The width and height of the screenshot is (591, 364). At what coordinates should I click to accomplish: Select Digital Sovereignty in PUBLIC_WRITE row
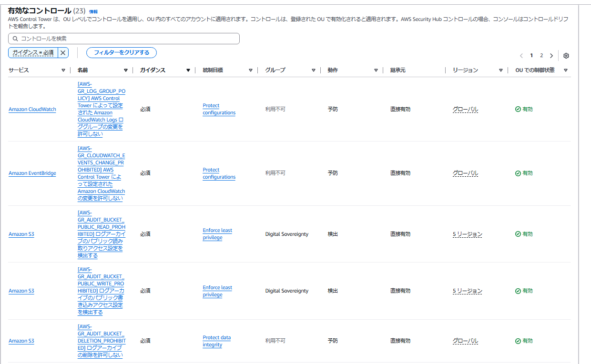[x=287, y=291]
